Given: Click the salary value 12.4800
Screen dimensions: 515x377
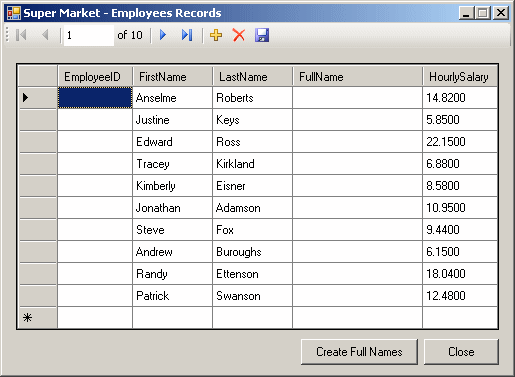Looking at the screenshot, I should pos(460,296).
